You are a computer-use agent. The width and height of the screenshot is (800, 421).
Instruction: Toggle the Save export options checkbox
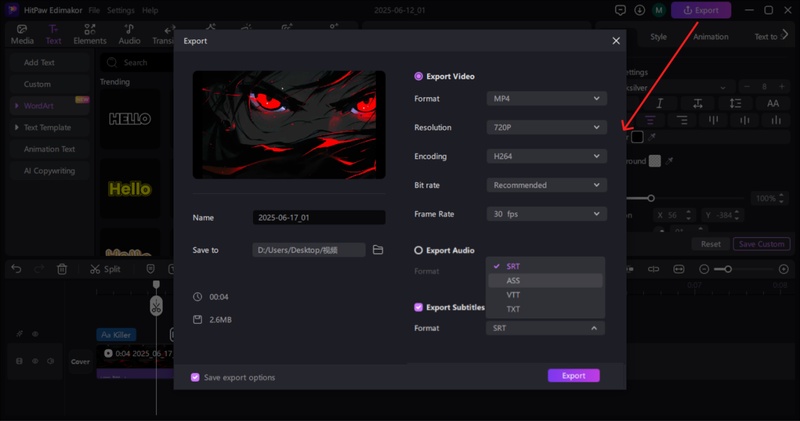pyautogui.click(x=195, y=377)
